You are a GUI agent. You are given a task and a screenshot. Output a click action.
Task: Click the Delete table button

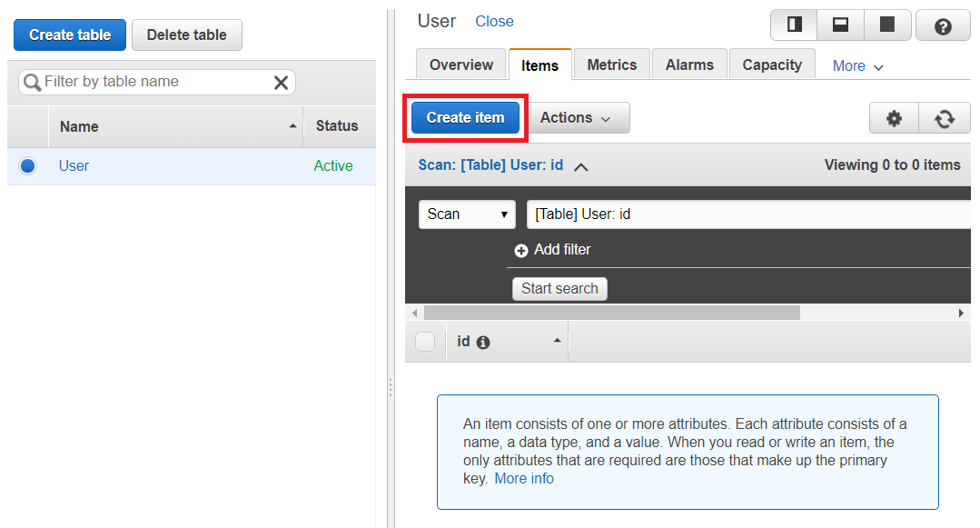click(186, 35)
